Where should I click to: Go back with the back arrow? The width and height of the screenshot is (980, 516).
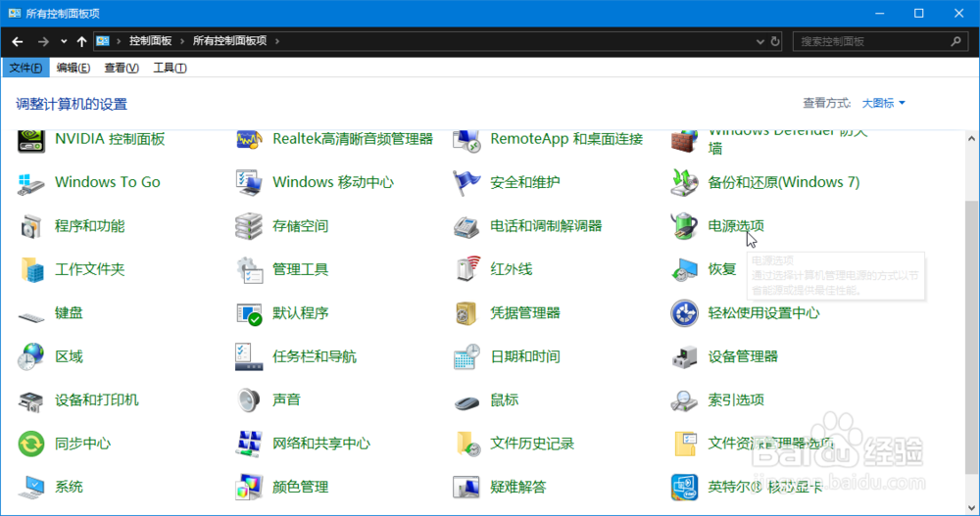point(18,41)
